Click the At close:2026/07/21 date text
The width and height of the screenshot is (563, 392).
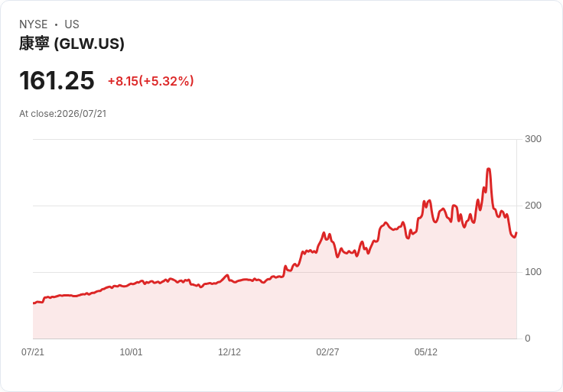pos(63,114)
